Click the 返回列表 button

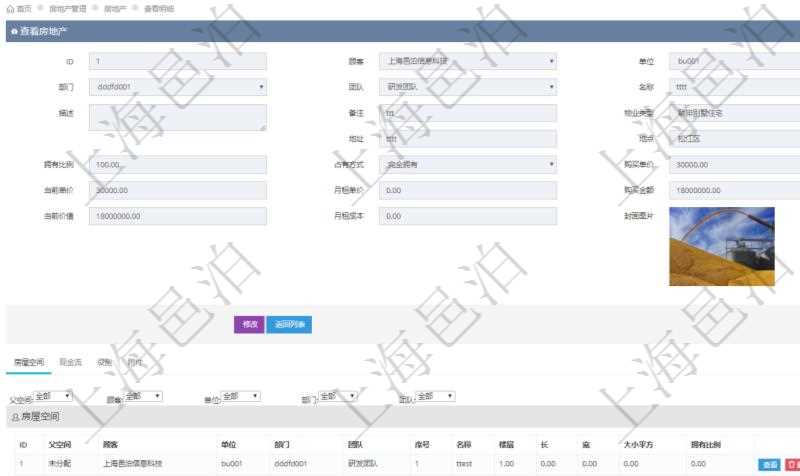pyautogui.click(x=290, y=324)
